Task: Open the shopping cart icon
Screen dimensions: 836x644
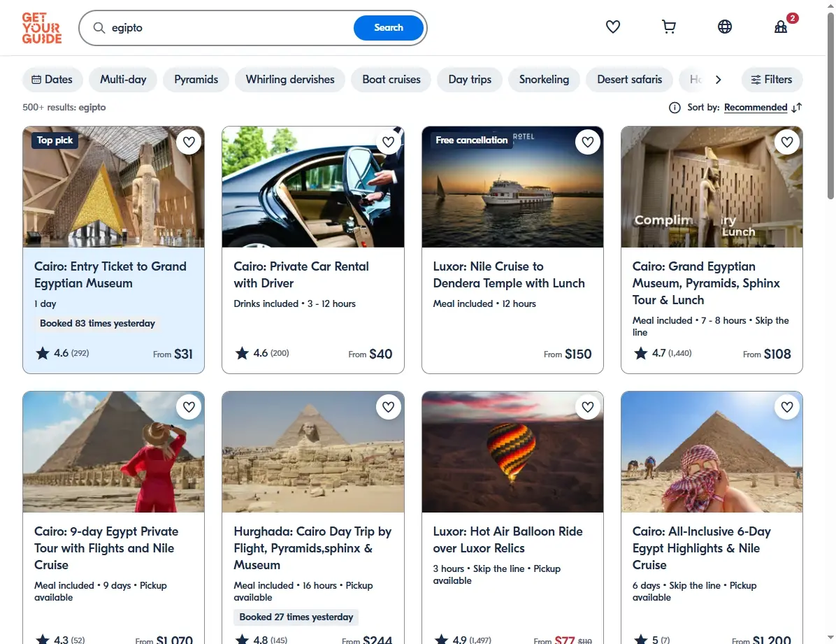Action: pyautogui.click(x=668, y=27)
